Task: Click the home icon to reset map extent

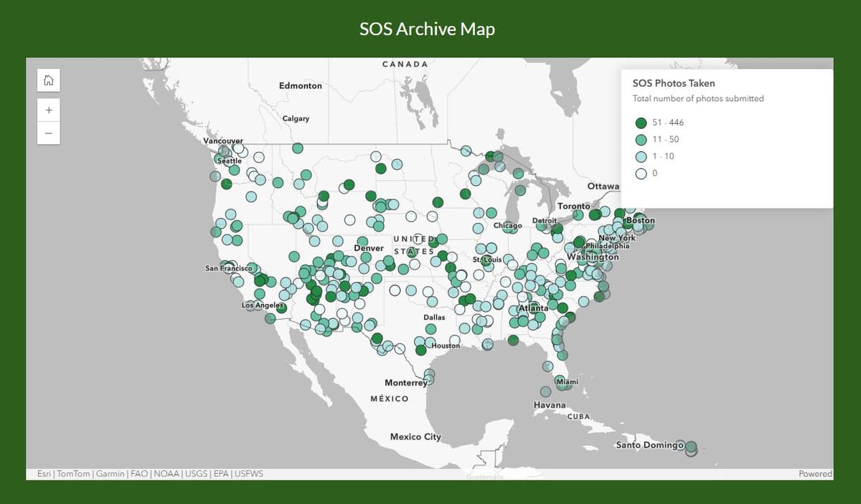Action: [x=48, y=80]
